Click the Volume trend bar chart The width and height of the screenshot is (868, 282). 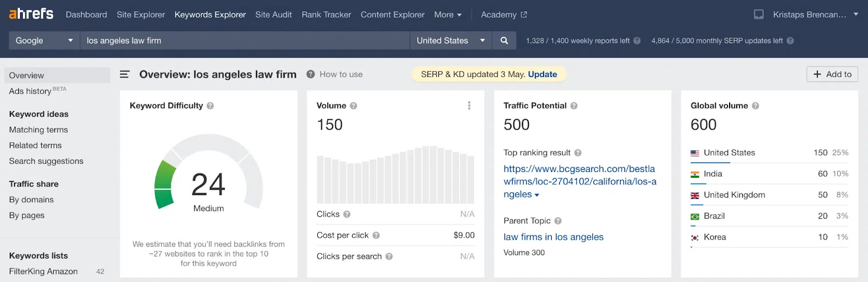point(395,175)
